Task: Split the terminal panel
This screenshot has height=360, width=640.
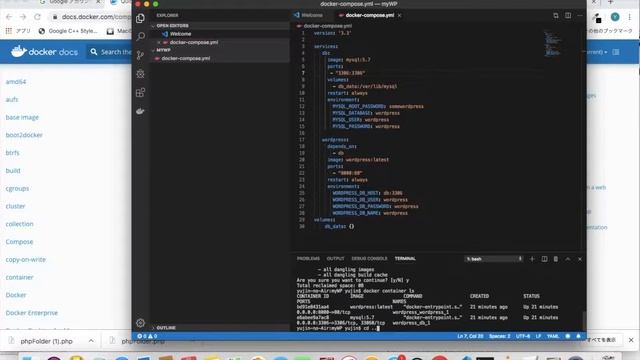Action: point(544,259)
